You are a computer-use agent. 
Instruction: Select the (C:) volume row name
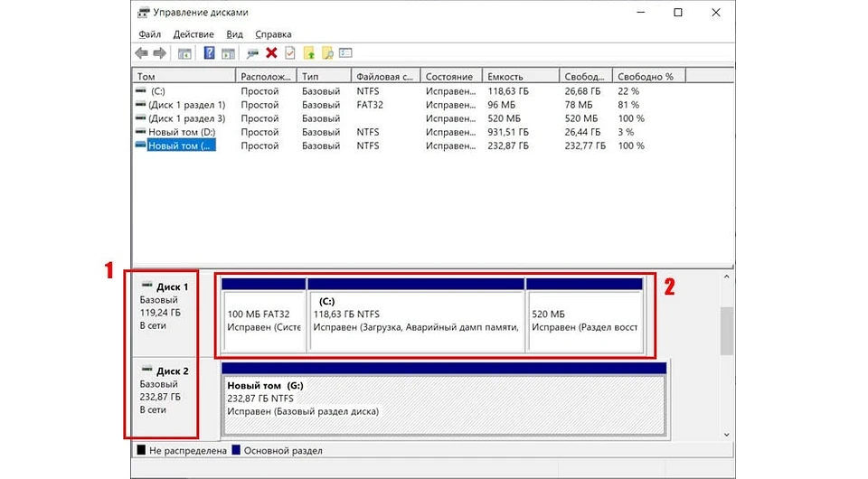click(157, 91)
